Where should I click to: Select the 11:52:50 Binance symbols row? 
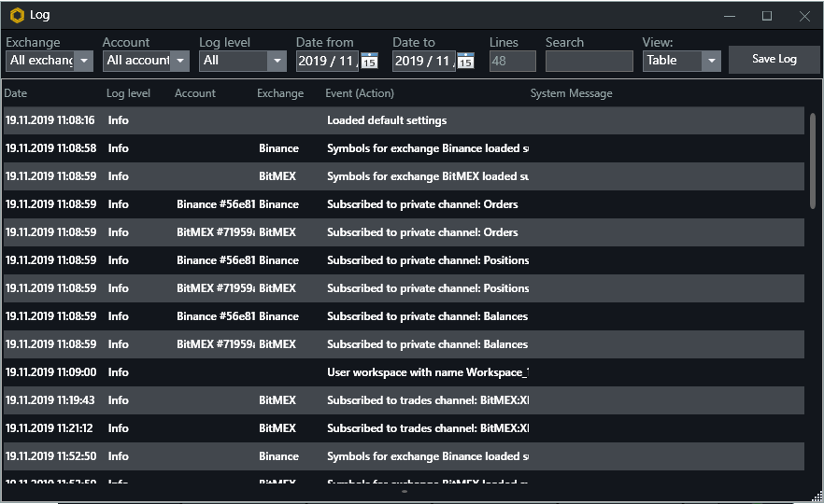pos(404,456)
